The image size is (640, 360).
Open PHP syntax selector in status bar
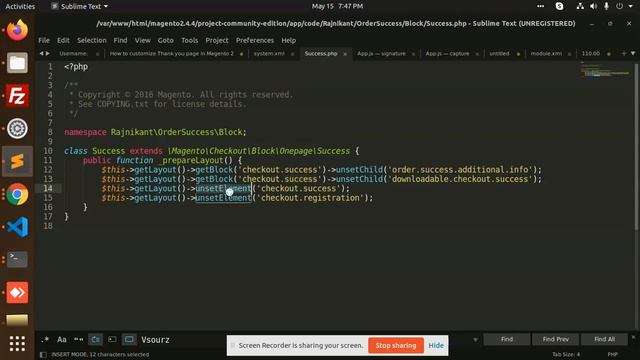612,355
